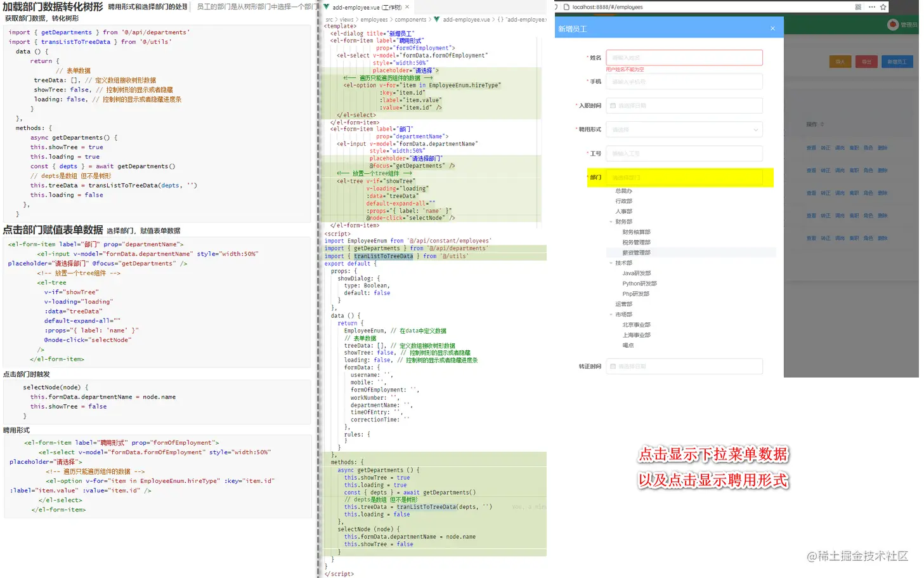Click the sort icon beside 操作 column header
This screenshot has width=924, height=578.
pyautogui.click(x=822, y=124)
